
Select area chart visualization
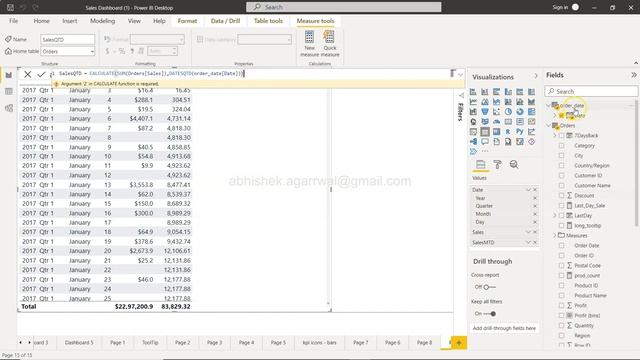click(485, 102)
